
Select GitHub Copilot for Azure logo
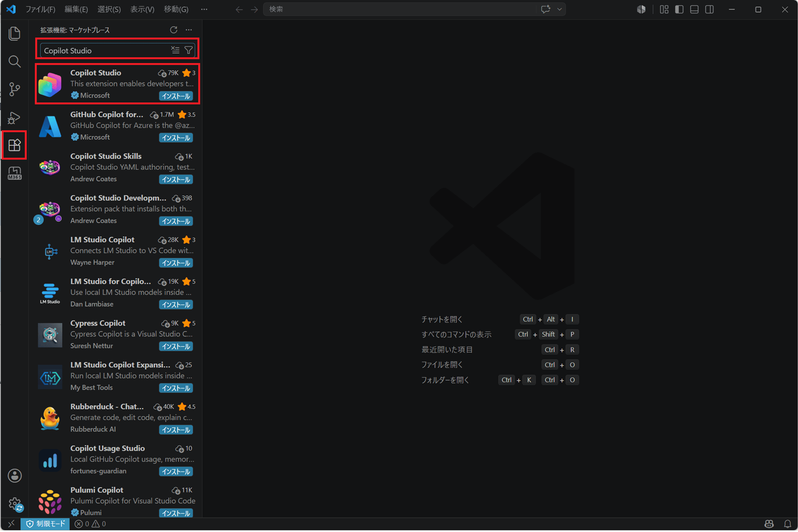click(x=50, y=126)
